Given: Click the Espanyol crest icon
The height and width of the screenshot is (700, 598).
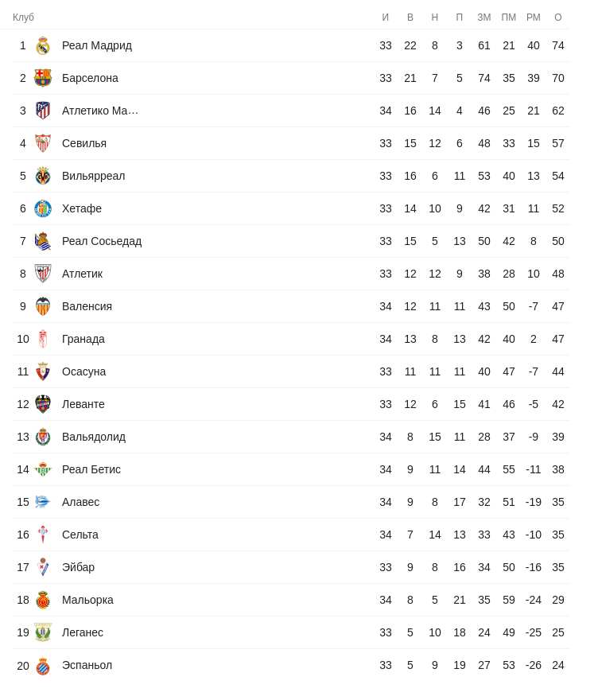Looking at the screenshot, I should coord(43,666).
